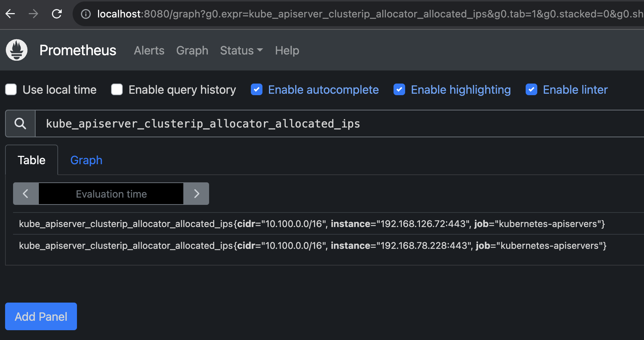Viewport: 644px width, 340px height.
Task: Uncheck Enable highlighting checkbox
Action: point(399,89)
